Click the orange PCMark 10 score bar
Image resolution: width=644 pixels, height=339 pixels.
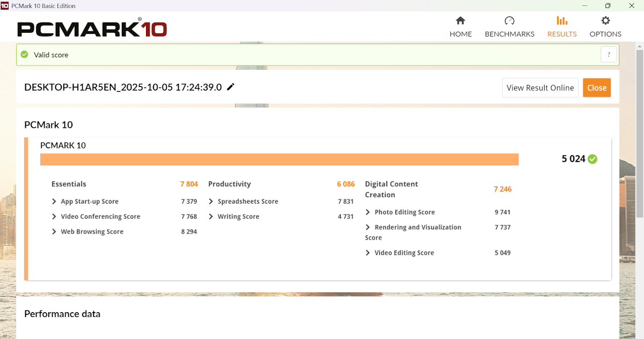tap(279, 160)
